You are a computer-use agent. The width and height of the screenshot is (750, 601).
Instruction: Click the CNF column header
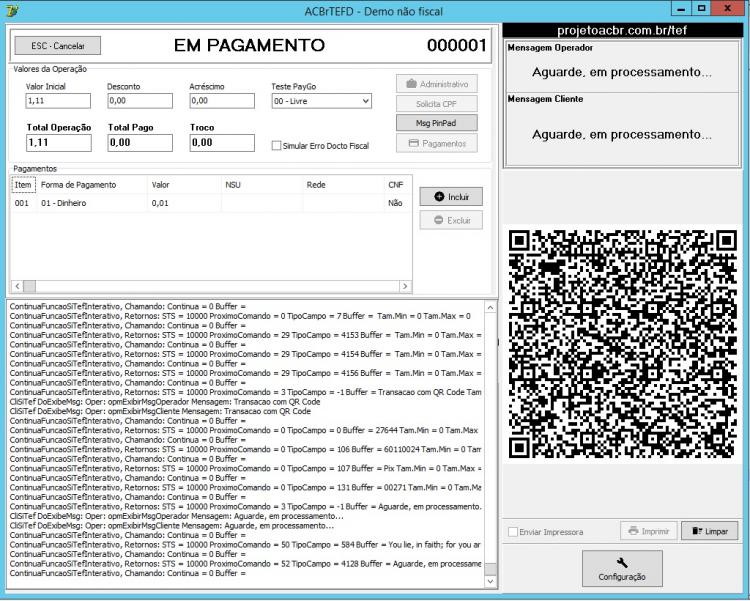point(397,185)
